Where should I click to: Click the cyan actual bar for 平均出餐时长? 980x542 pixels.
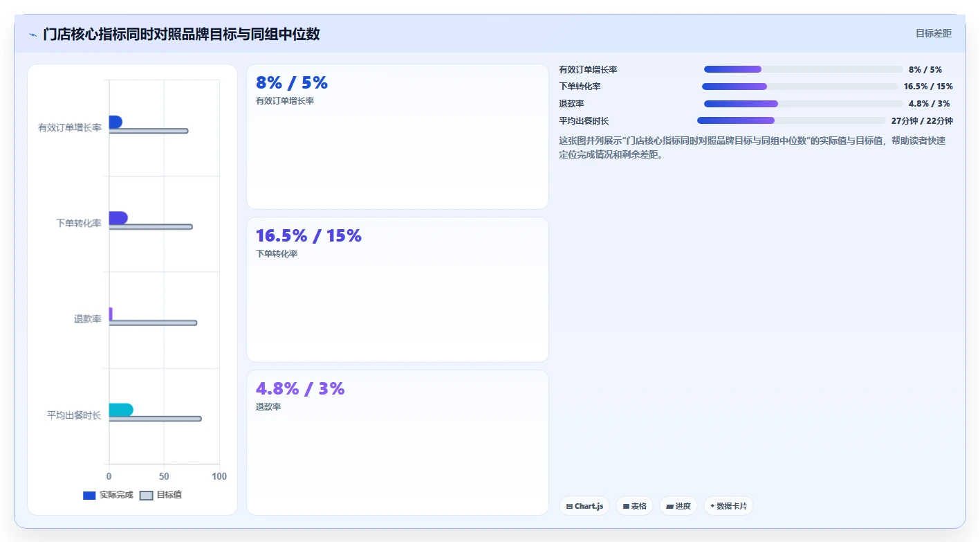(x=121, y=410)
